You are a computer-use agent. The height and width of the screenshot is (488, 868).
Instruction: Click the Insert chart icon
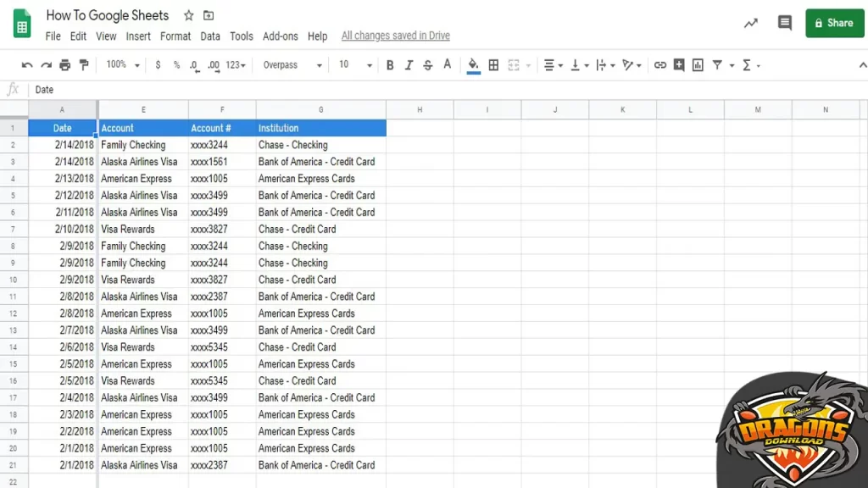[698, 65]
